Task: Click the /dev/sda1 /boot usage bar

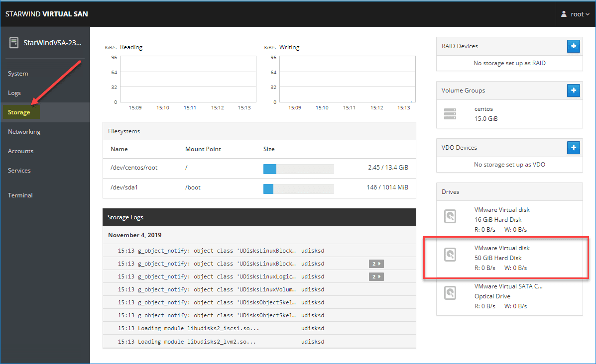Action: click(x=298, y=188)
